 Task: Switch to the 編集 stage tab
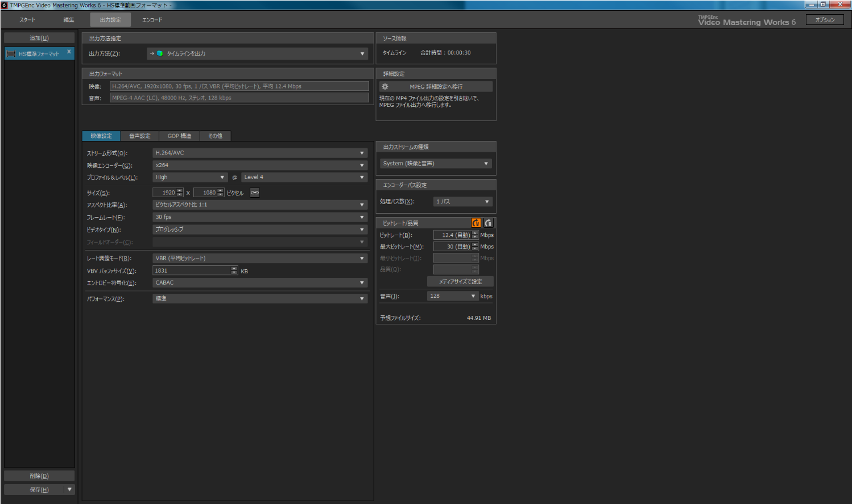[69, 20]
